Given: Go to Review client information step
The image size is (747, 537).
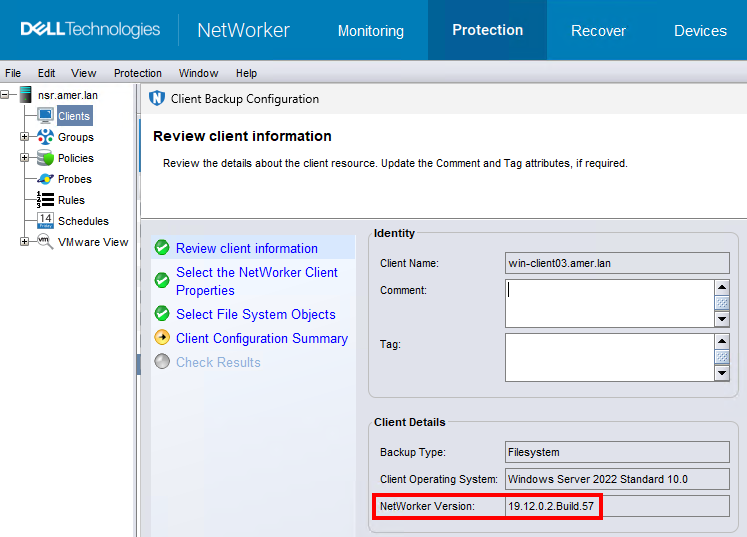Looking at the screenshot, I should 247,248.
